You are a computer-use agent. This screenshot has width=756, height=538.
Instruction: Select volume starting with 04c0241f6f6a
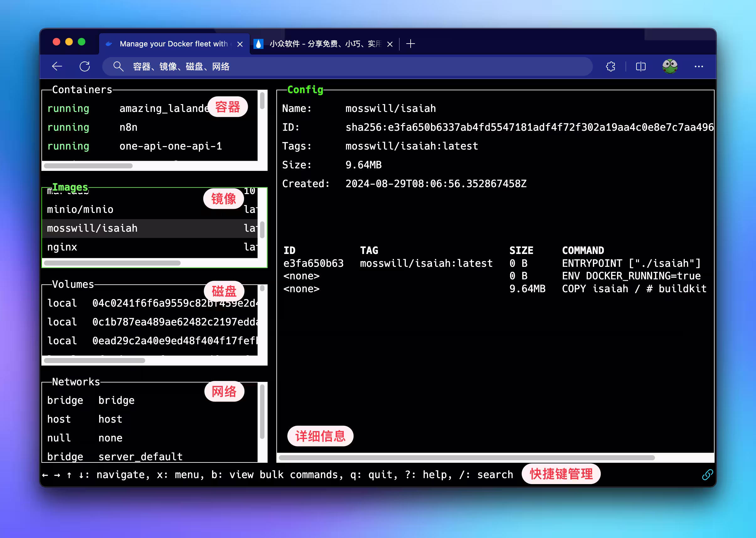pos(150,303)
